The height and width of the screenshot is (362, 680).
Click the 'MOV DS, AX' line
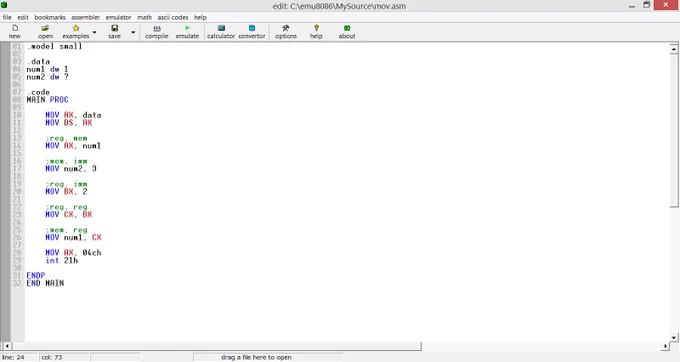[x=69, y=123]
